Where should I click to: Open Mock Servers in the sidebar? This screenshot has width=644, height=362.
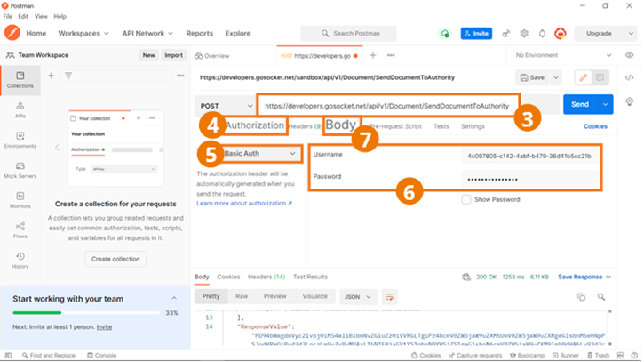20,170
